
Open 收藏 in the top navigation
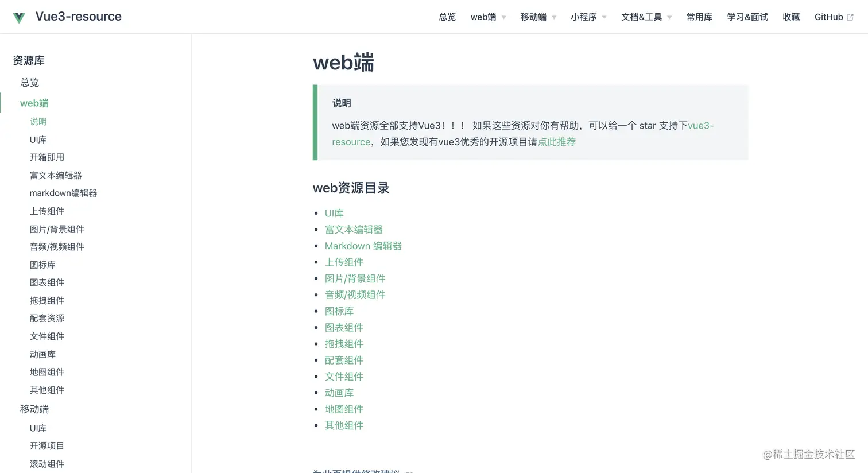pyautogui.click(x=791, y=17)
